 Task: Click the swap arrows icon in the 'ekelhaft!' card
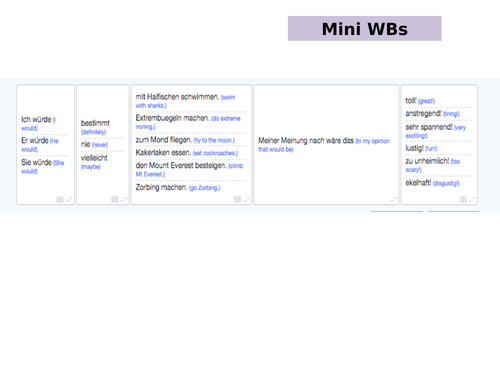point(472,199)
